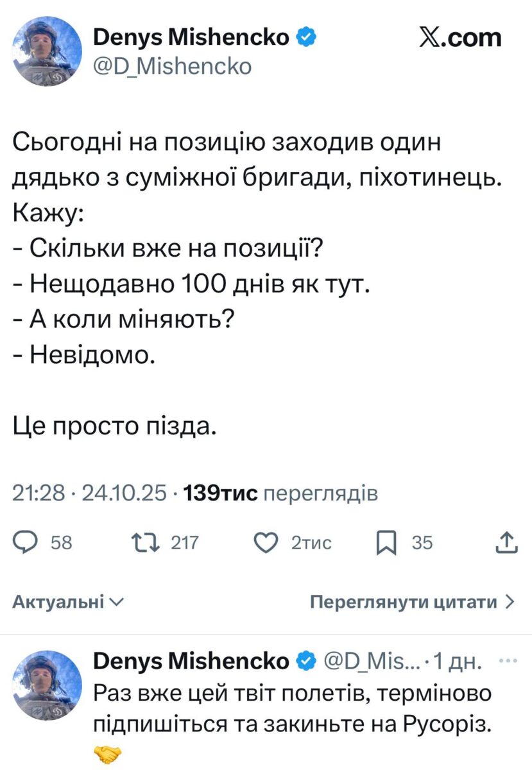The height and width of the screenshot is (770, 532).
Task: Click the X.com logo
Action: (x=460, y=38)
